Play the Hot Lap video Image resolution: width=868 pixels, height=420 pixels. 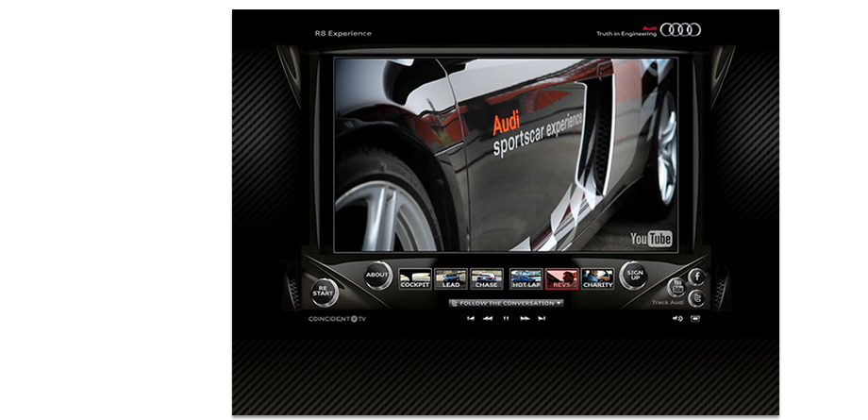click(526, 278)
